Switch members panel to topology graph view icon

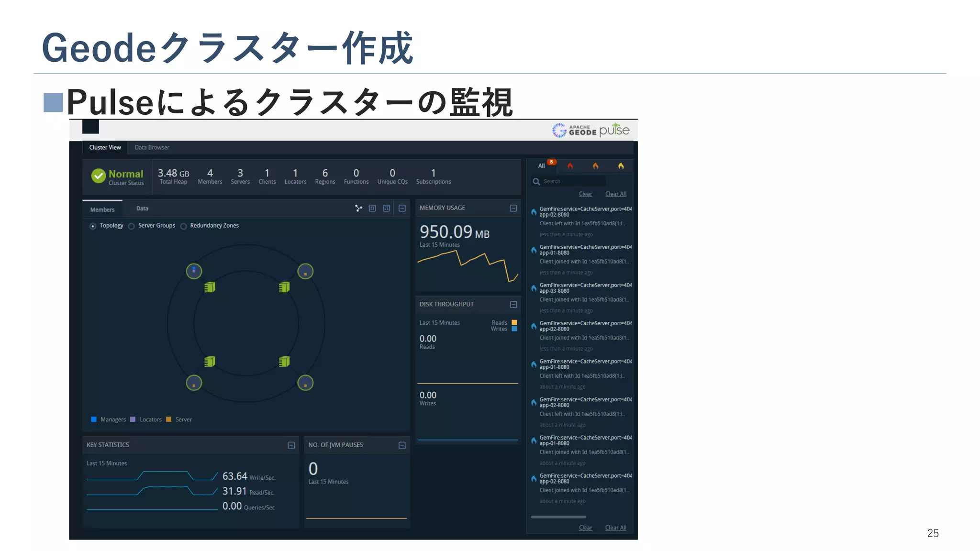click(x=358, y=208)
